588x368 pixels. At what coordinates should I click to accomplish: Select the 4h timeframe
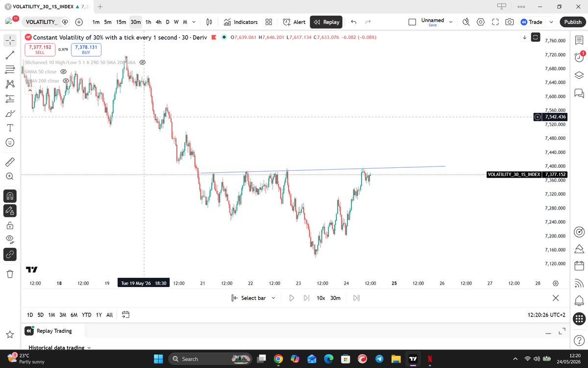[159, 22]
